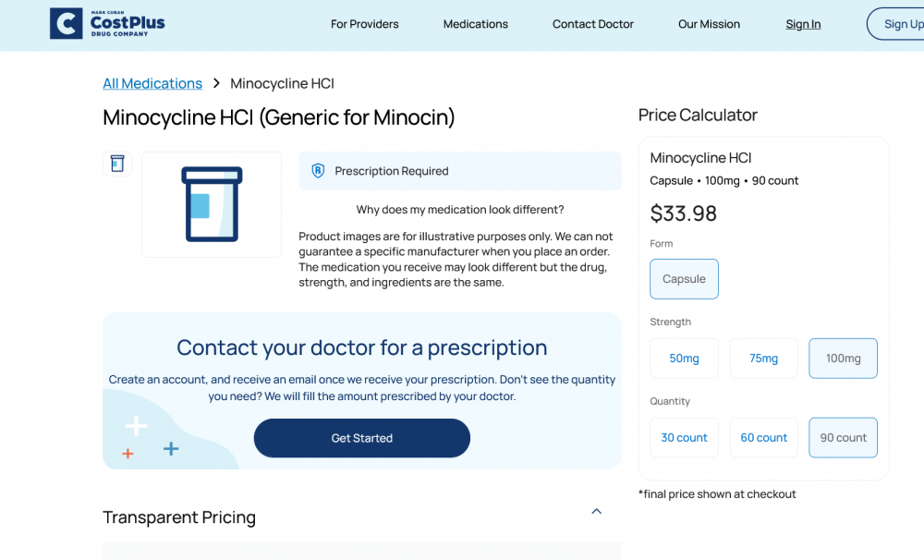Choose the 50mg strength
Image resolution: width=924 pixels, height=560 pixels.
(x=684, y=359)
